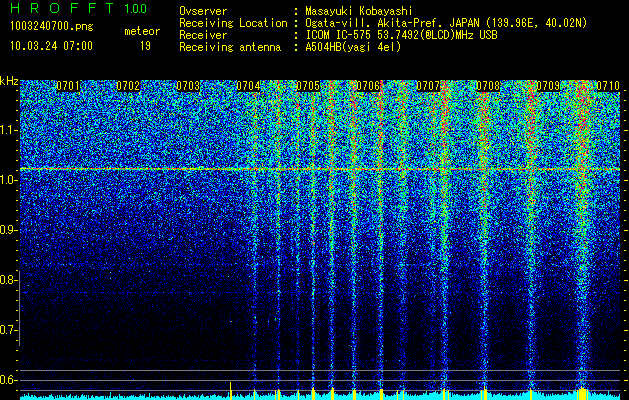Click the 0.7 frequency axis label
Screen dimensions: 629x400
(x=8, y=330)
